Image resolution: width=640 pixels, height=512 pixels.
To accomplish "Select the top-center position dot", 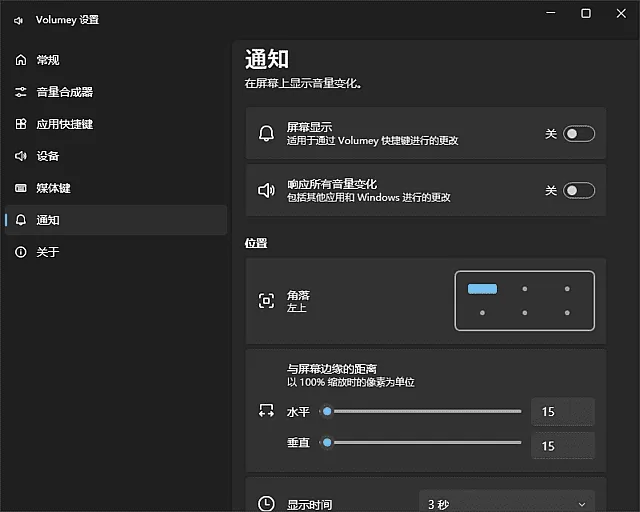I will click(524, 289).
